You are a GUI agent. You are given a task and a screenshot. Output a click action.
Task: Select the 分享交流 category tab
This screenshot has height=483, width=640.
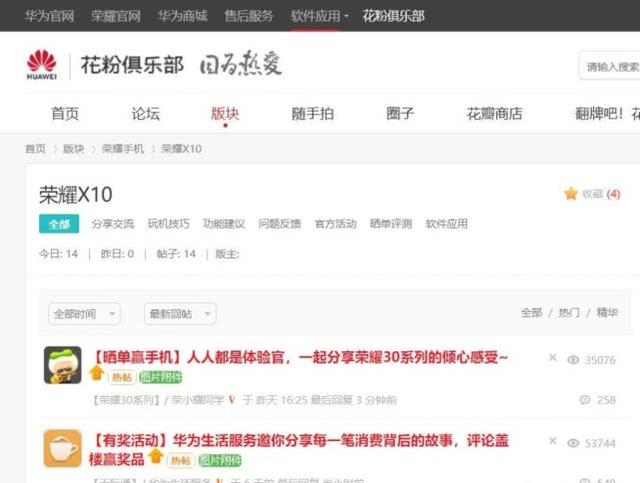tap(113, 224)
